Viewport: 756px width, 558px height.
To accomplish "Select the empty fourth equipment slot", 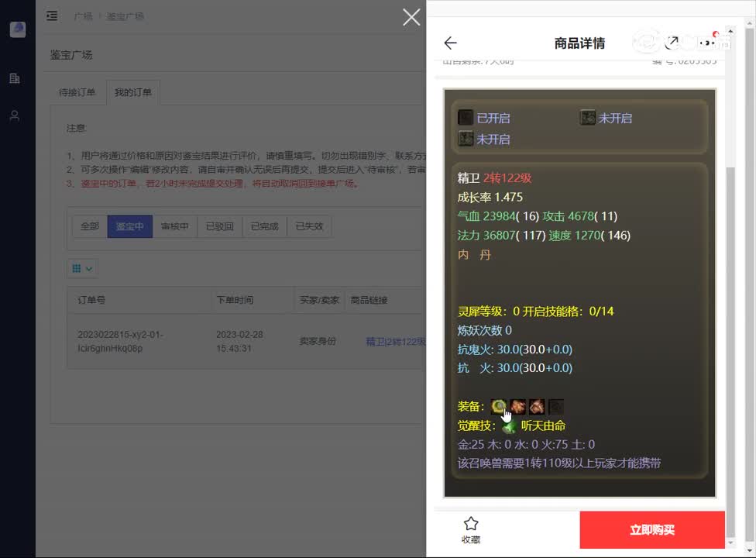I will (555, 407).
